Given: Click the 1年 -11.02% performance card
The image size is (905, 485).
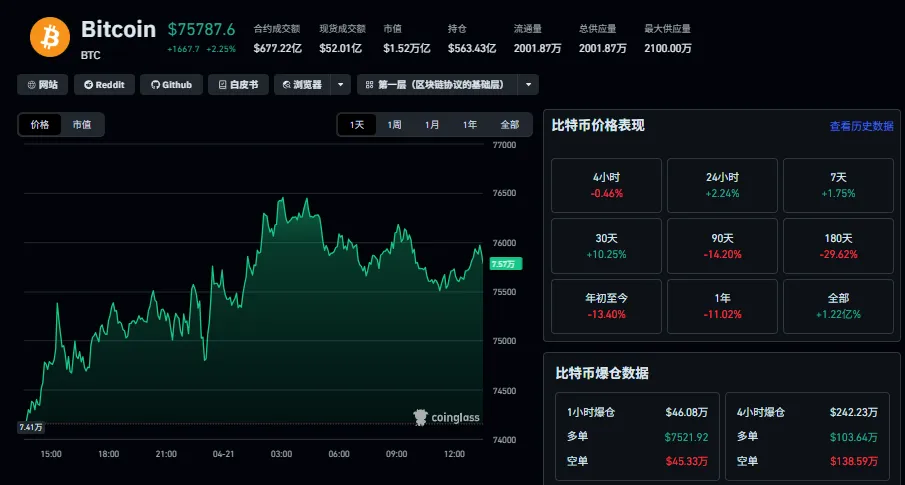Looking at the screenshot, I should coord(722,306).
